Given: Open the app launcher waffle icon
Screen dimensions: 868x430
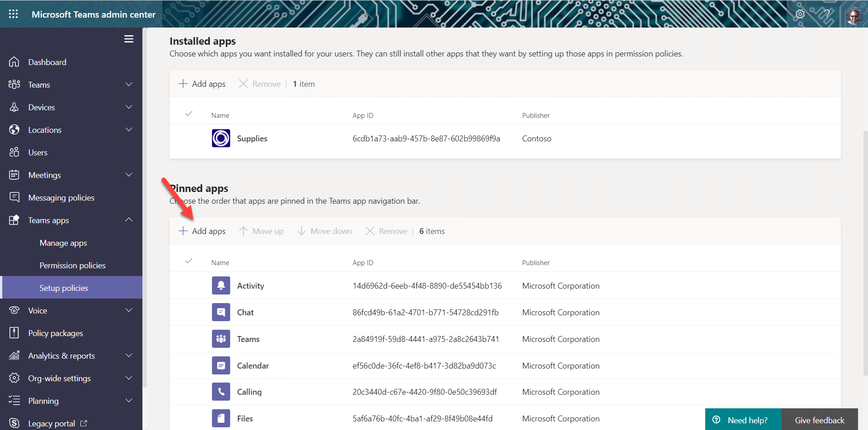Looking at the screenshot, I should [13, 14].
